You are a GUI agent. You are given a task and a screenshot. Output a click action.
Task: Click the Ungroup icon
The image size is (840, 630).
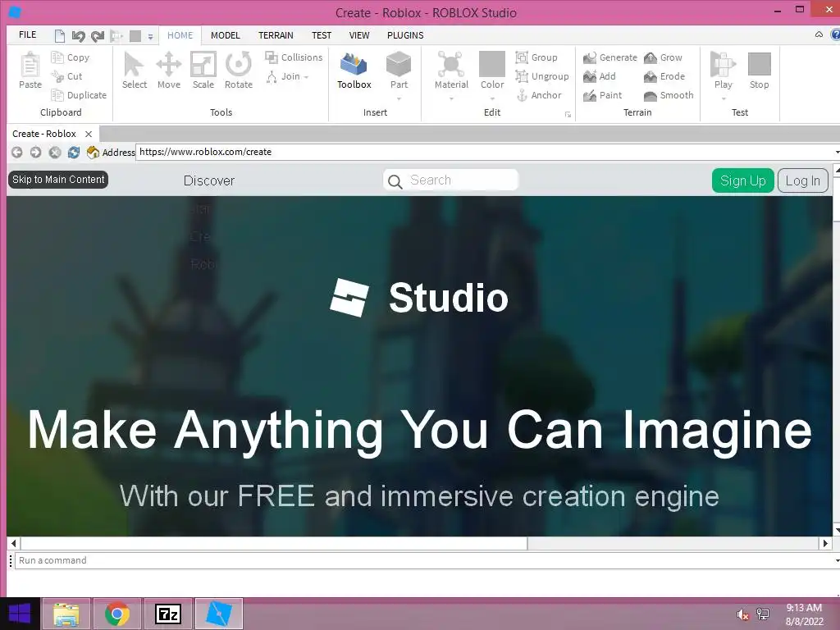[522, 76]
